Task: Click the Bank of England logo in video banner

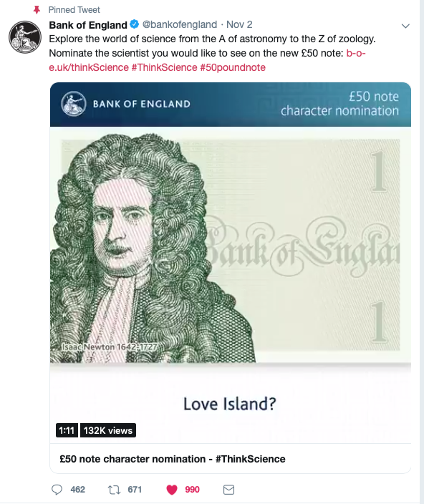Action: [74, 104]
